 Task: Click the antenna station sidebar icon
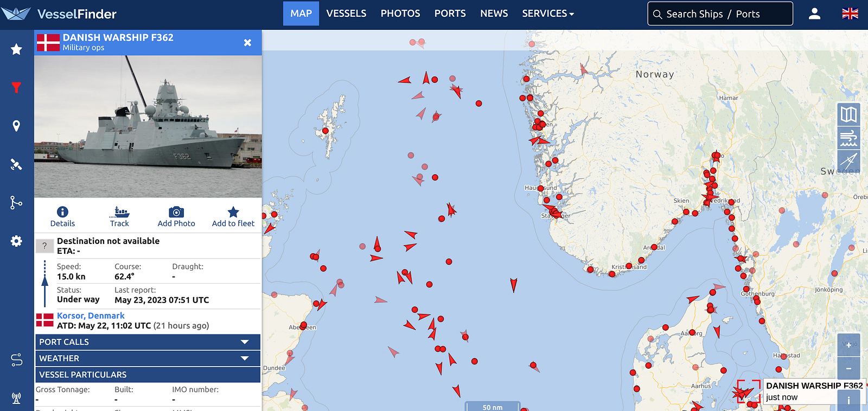pyautogui.click(x=16, y=399)
